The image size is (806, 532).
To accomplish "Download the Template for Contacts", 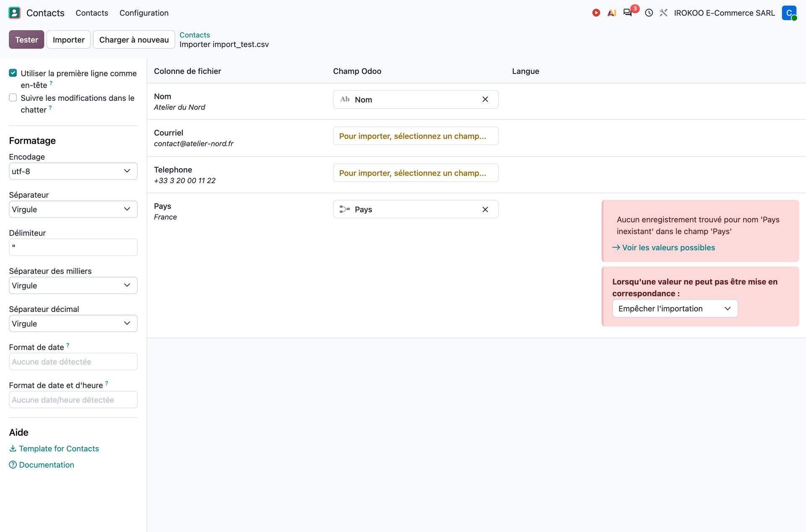I will click(54, 449).
